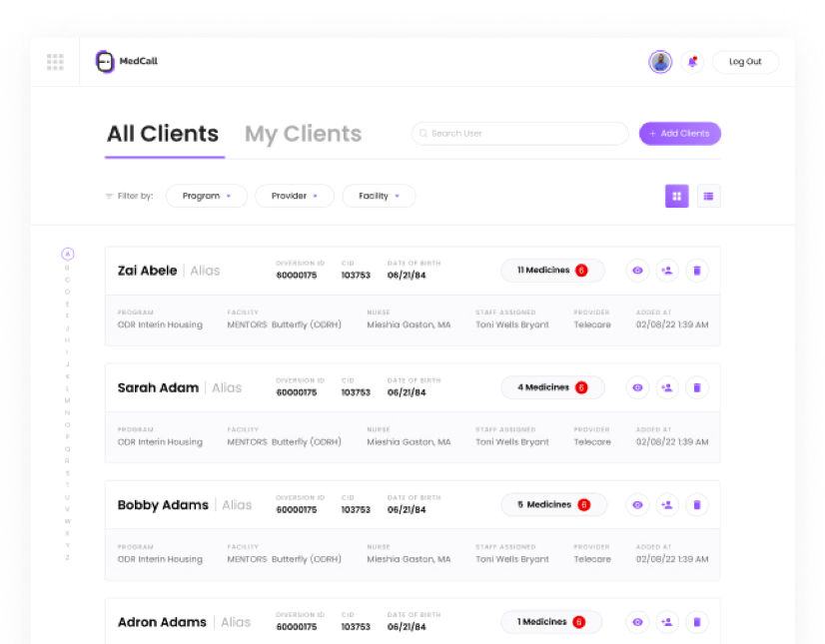
Task: View Zai Abele details with eye icon
Action: 637,271
